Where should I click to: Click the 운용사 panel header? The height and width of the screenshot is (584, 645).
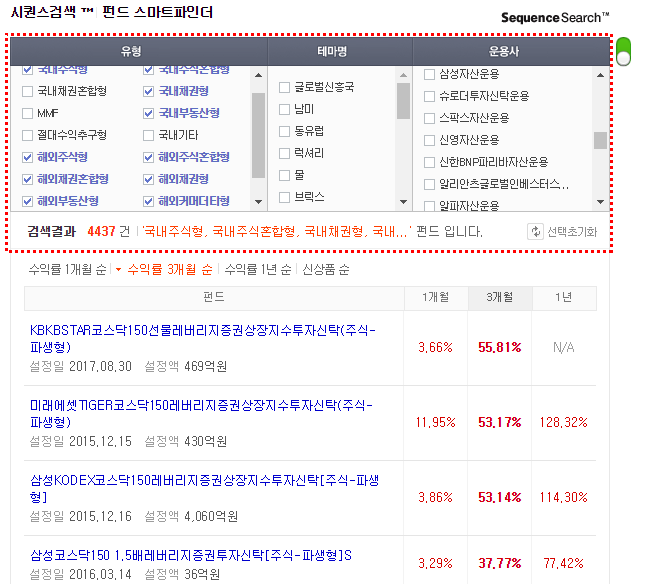(511, 51)
